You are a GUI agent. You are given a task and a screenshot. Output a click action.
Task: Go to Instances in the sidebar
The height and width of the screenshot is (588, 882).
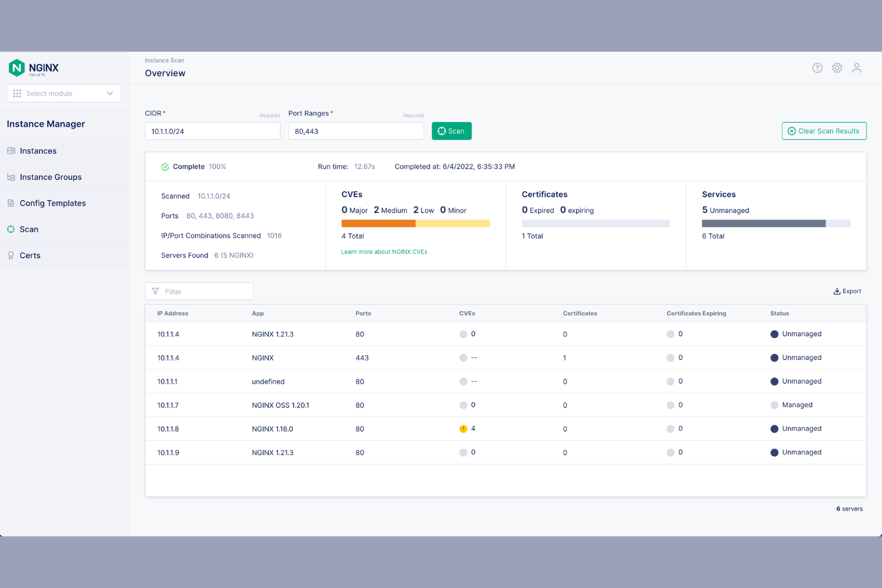(x=64, y=151)
